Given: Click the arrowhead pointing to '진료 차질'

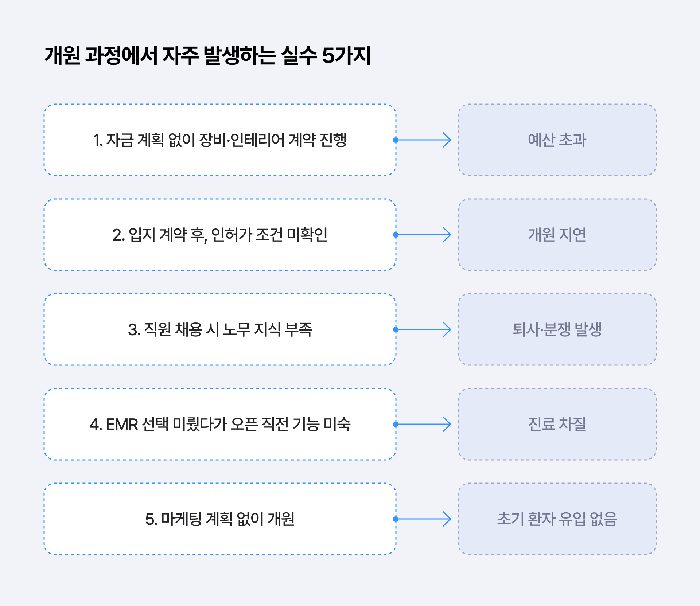Looking at the screenshot, I should (x=448, y=424).
